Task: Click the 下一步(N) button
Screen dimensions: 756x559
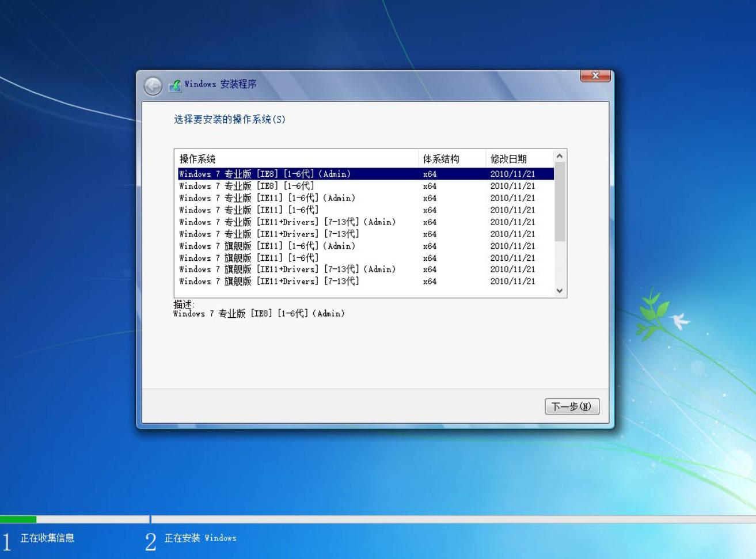Action: (x=572, y=406)
